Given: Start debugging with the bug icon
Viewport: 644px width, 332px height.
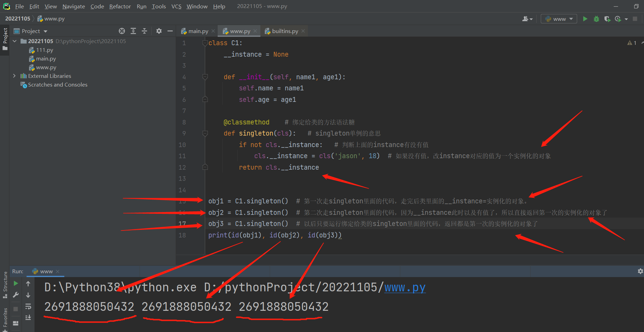Looking at the screenshot, I should click(x=596, y=19).
